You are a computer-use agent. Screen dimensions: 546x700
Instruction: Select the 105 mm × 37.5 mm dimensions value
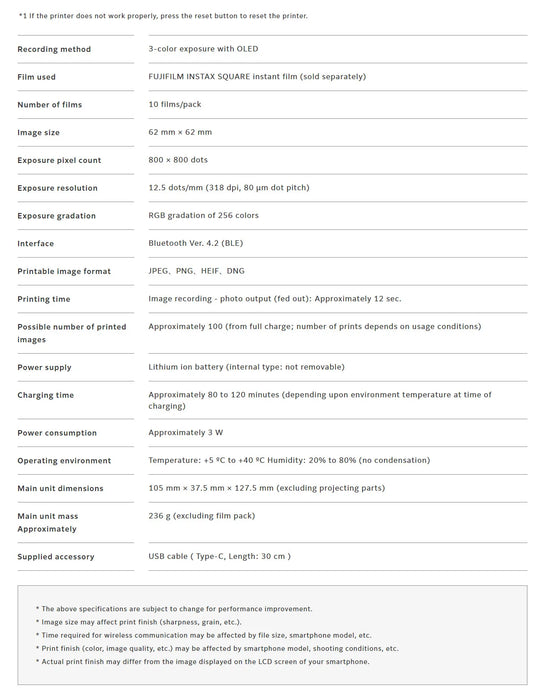point(267,488)
